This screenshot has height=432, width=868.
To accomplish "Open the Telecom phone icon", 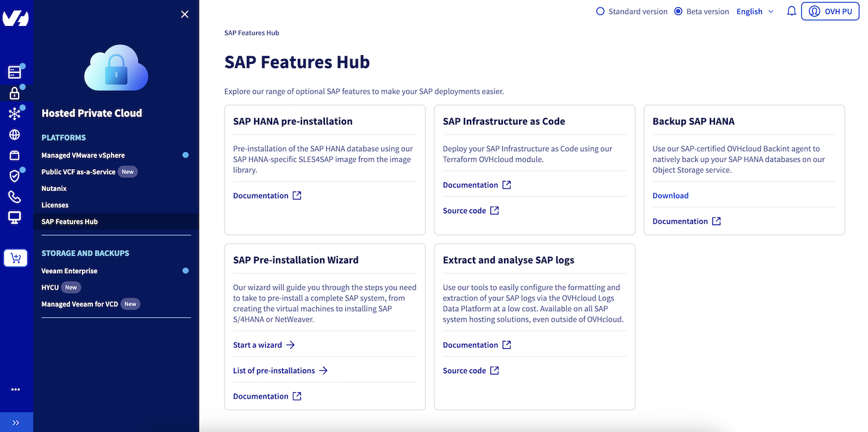I will 15,196.
